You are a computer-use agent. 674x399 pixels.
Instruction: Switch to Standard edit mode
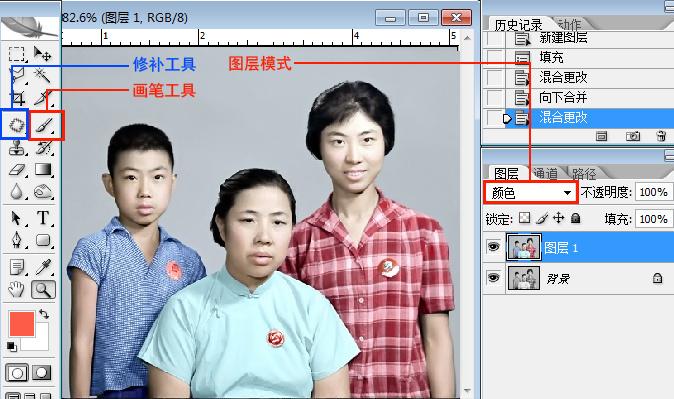17,373
